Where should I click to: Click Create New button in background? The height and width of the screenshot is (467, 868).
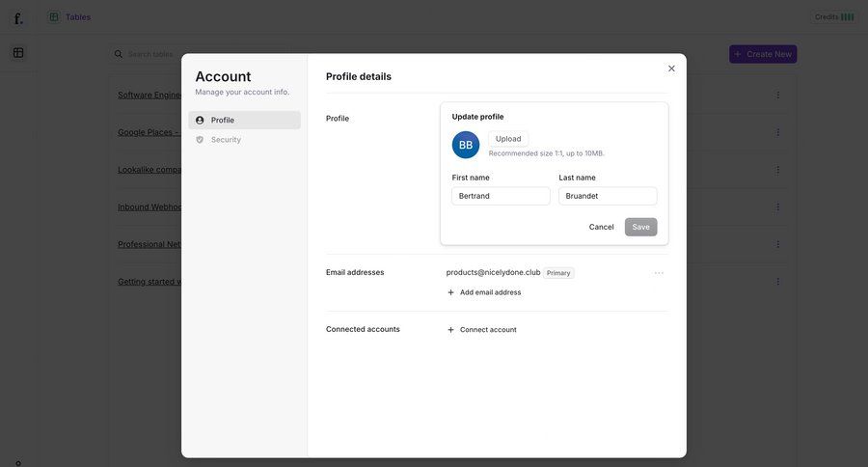pyautogui.click(x=763, y=54)
